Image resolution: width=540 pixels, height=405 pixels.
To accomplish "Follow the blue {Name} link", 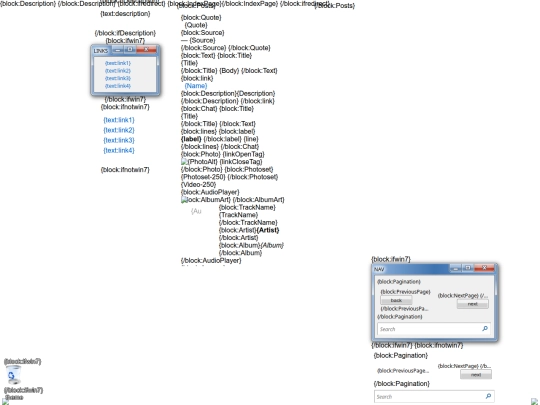I will coord(196,86).
